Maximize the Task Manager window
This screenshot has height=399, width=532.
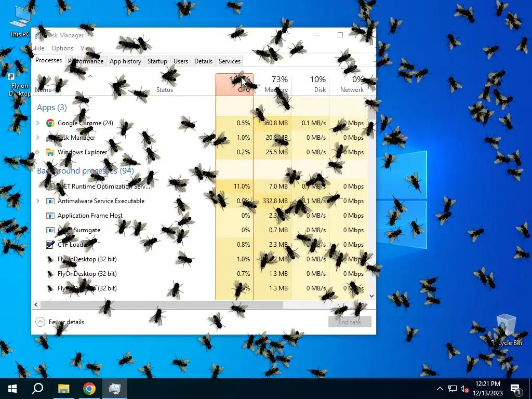click(340, 35)
